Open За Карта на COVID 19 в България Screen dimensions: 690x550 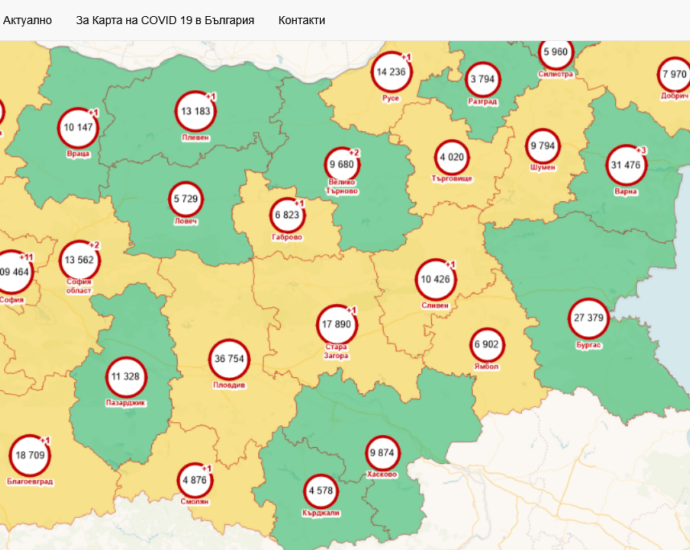165,20
